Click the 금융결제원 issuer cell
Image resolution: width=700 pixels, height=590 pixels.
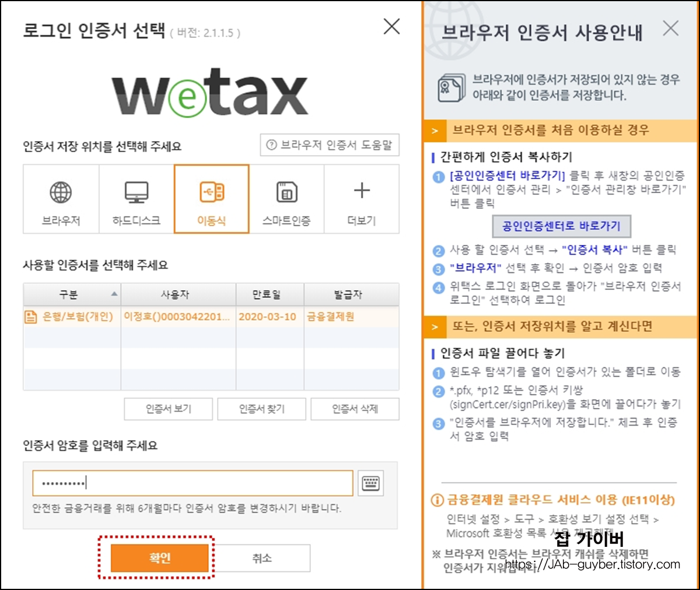pyautogui.click(x=331, y=317)
